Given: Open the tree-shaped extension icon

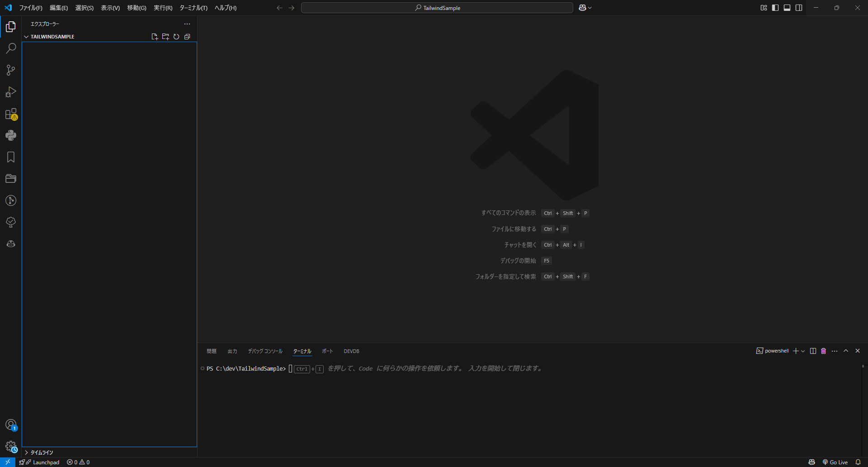Looking at the screenshot, I should 11,222.
